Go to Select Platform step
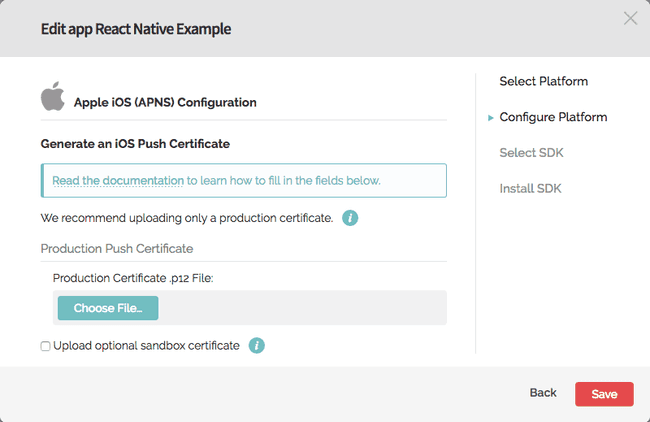Screen dimensions: 650x422 pos(543,81)
